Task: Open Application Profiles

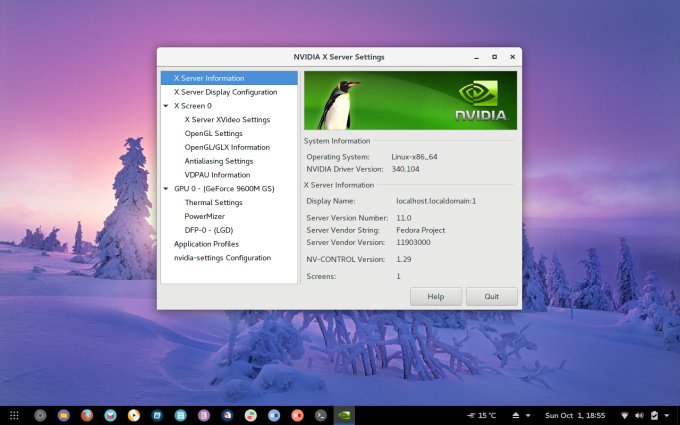Action: pyautogui.click(x=229, y=244)
